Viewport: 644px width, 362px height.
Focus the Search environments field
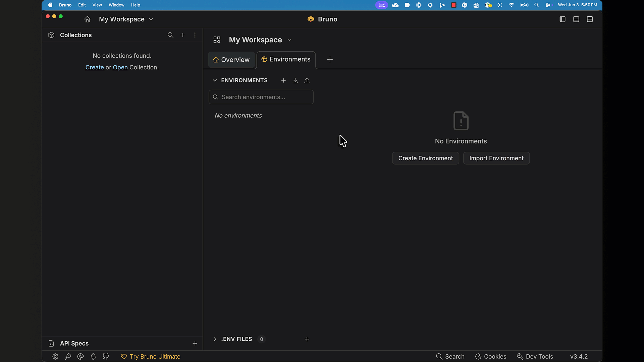click(261, 97)
